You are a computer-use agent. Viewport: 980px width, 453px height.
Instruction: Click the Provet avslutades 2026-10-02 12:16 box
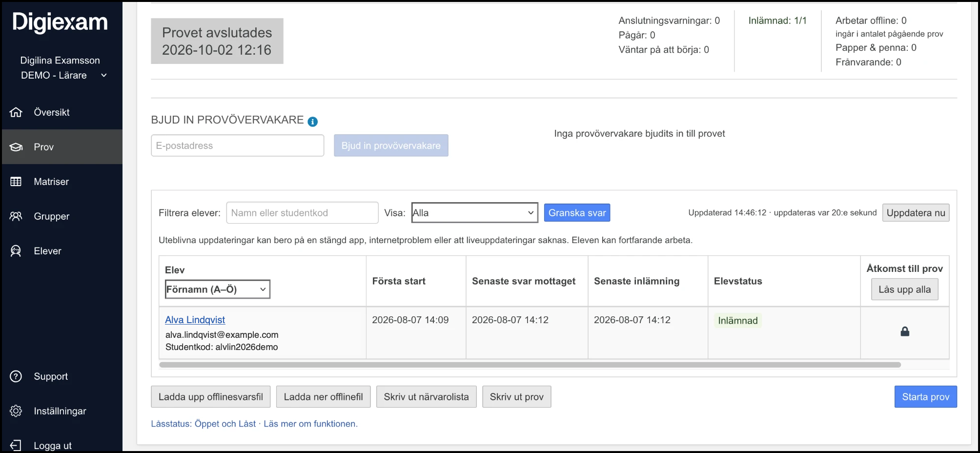click(217, 41)
